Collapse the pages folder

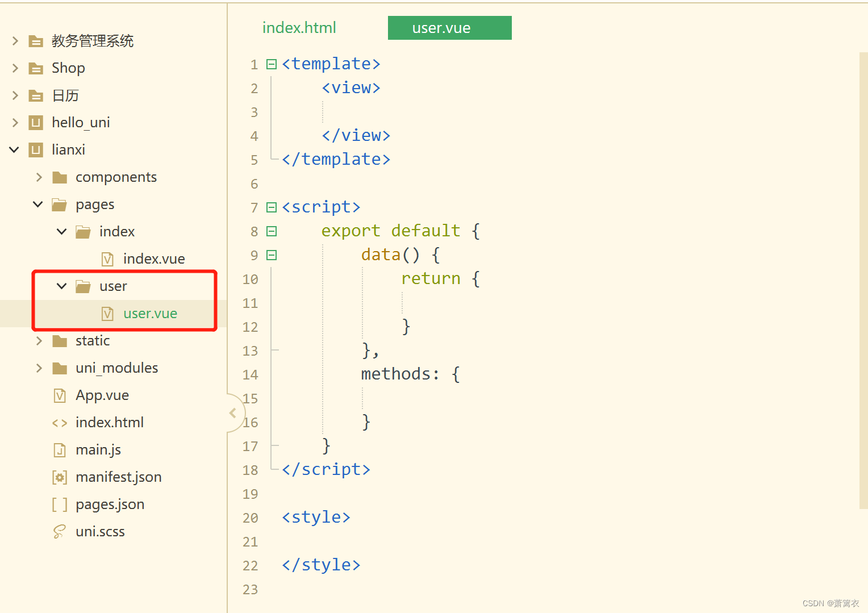(38, 205)
